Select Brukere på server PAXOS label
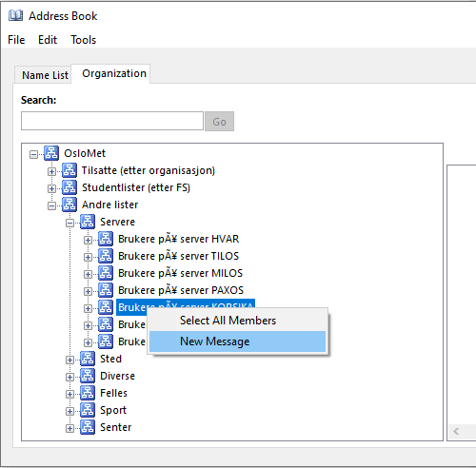This screenshot has height=468, width=476. tap(181, 290)
